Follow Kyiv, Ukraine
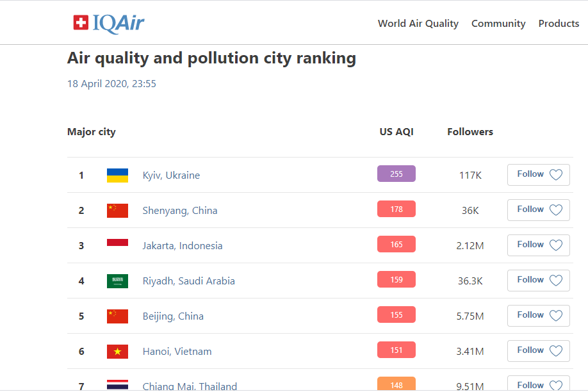The image size is (588, 392). click(x=538, y=175)
